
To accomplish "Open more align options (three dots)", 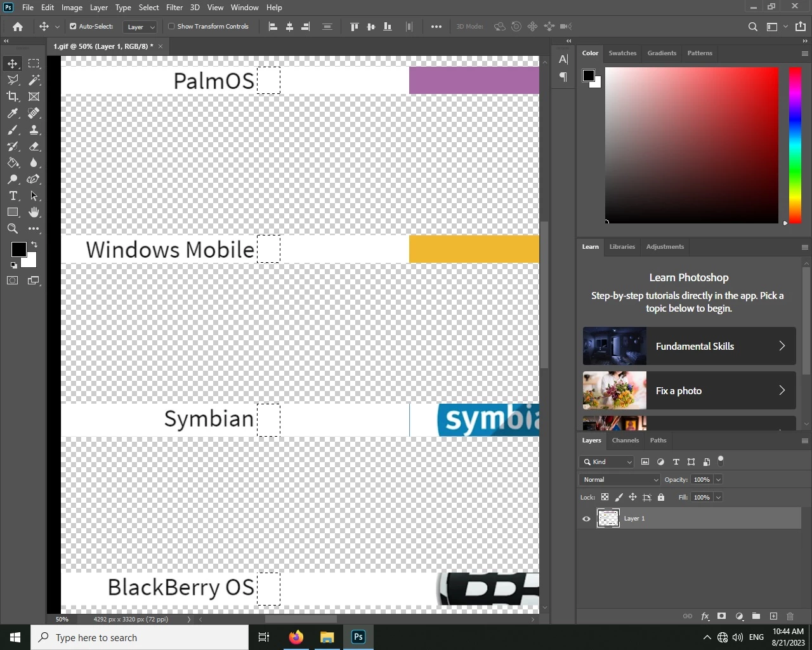I will pos(436,27).
